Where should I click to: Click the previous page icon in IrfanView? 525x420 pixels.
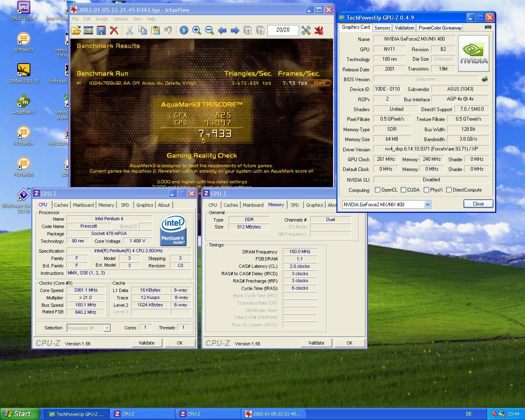tap(248, 30)
